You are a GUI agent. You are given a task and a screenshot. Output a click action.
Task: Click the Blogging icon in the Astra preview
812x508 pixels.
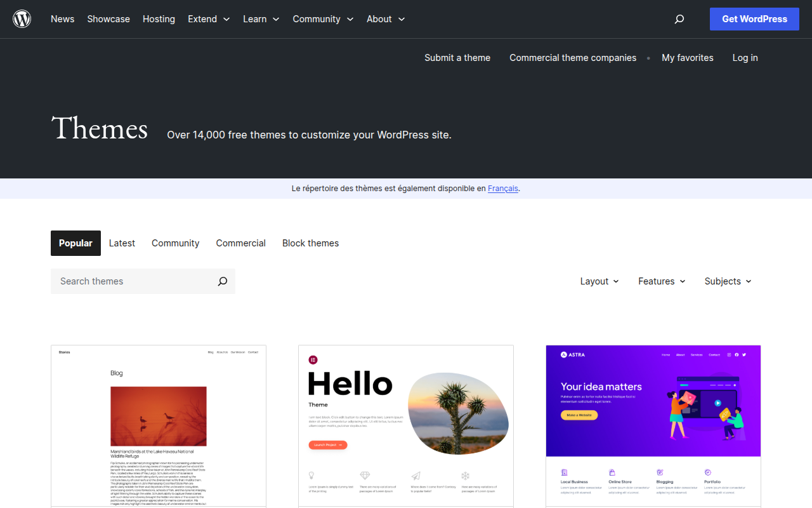(660, 473)
